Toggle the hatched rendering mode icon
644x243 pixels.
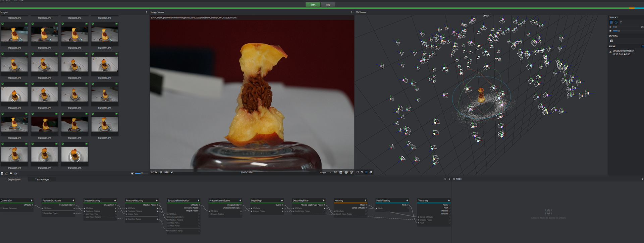pyautogui.click(x=366, y=172)
